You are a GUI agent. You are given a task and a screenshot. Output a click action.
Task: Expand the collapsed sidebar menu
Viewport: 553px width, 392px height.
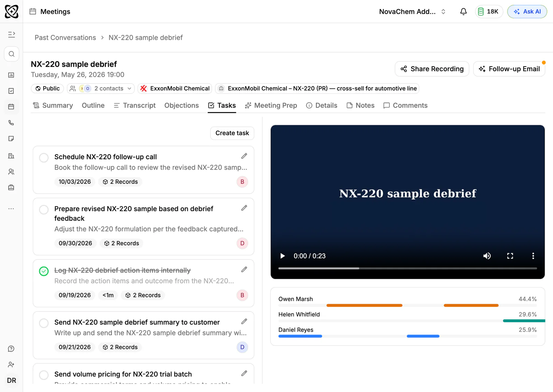(11, 35)
